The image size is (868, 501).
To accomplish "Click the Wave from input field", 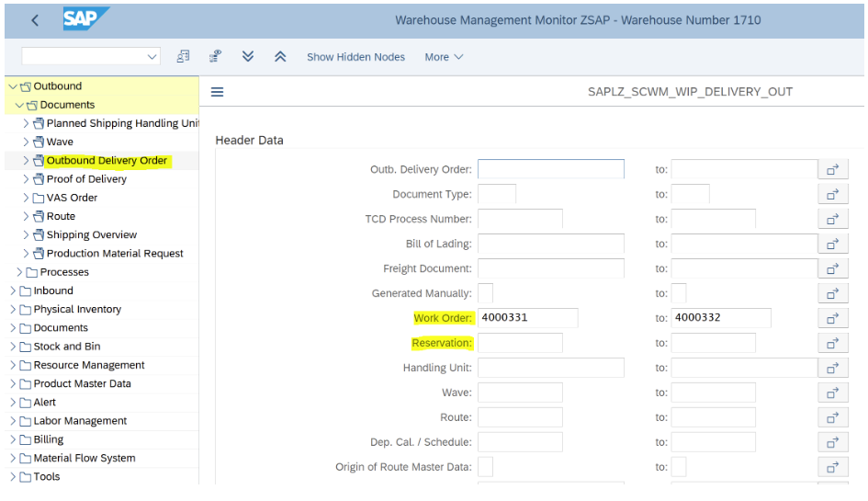I will (520, 393).
